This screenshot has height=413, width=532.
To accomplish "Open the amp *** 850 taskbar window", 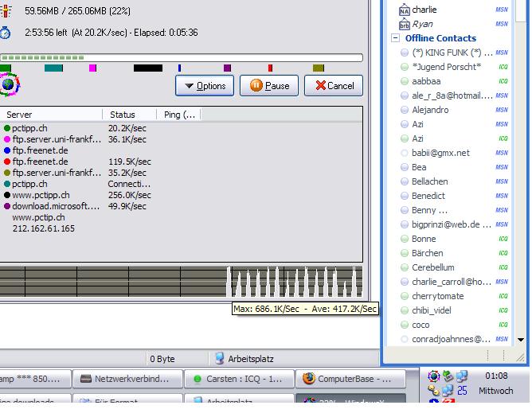I will pos(35,379).
